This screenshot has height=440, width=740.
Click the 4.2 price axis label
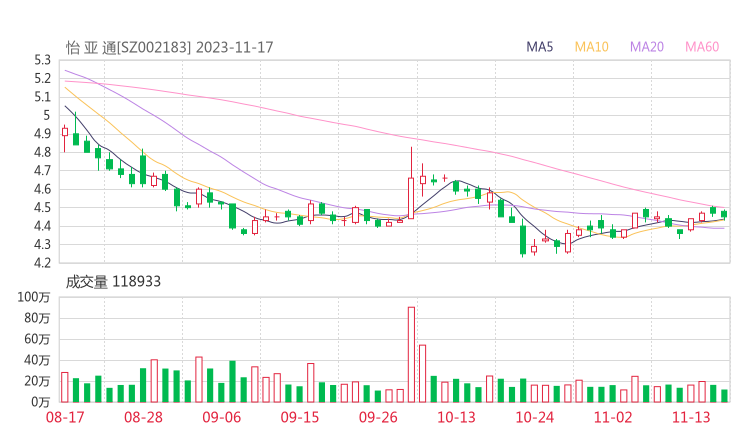tap(42, 263)
